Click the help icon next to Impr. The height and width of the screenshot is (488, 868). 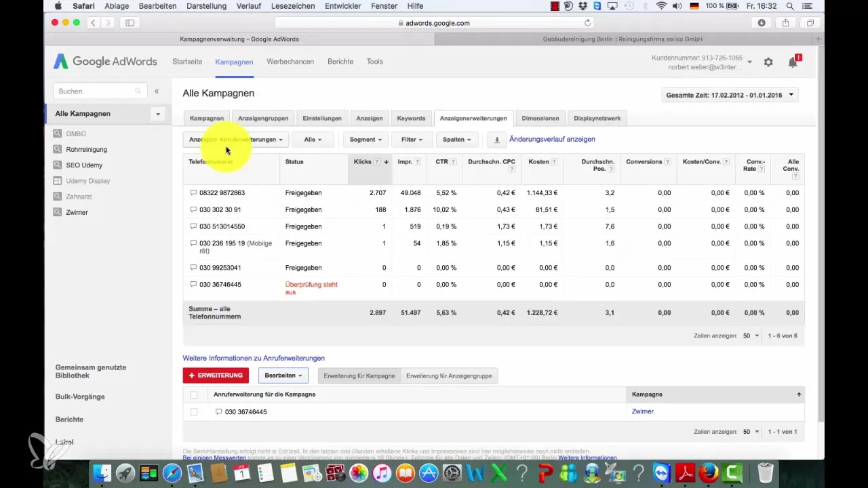pos(418,162)
